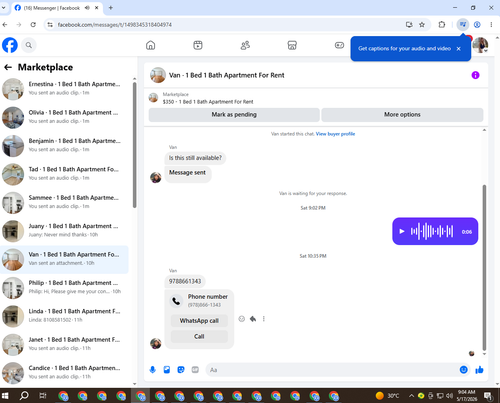
Task: Play the 0:06 voice message
Action: point(402,231)
